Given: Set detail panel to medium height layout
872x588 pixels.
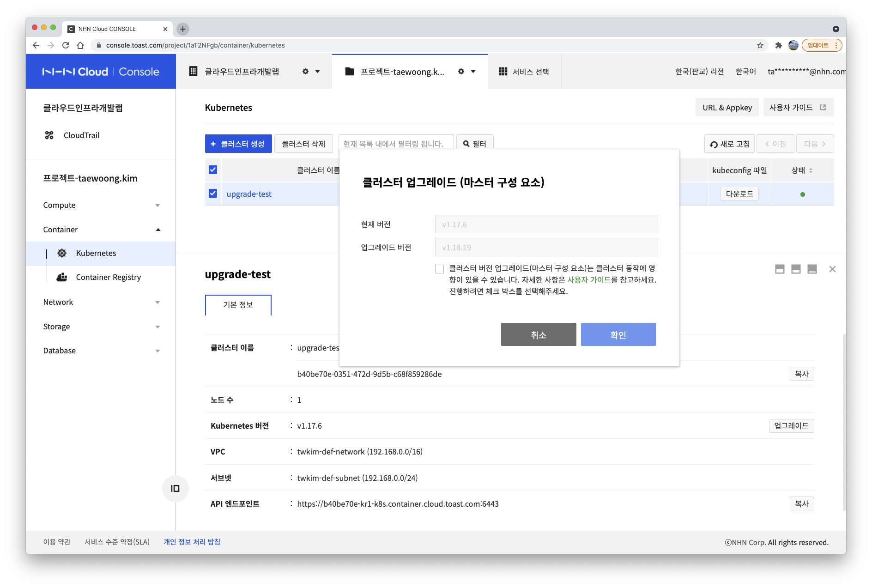Looking at the screenshot, I should click(796, 269).
